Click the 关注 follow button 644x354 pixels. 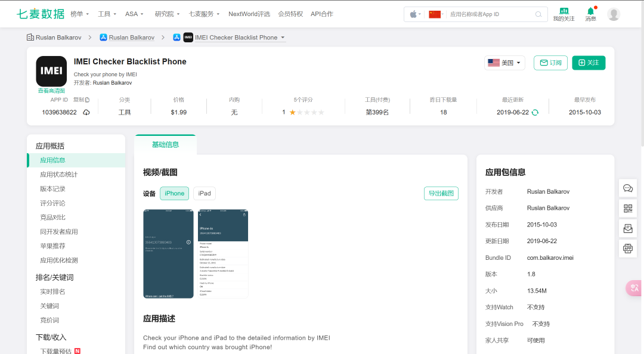coord(589,63)
